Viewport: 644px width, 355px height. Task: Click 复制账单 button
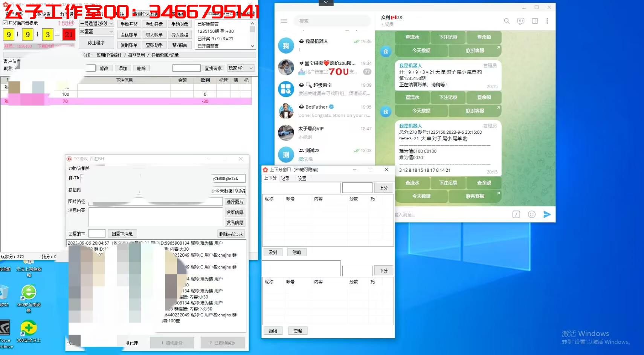click(x=129, y=45)
